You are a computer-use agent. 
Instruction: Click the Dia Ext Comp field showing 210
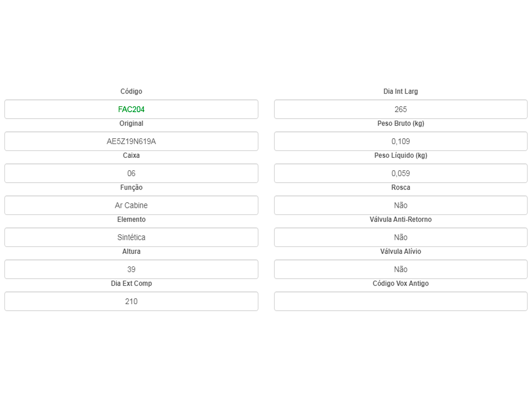[131, 301]
